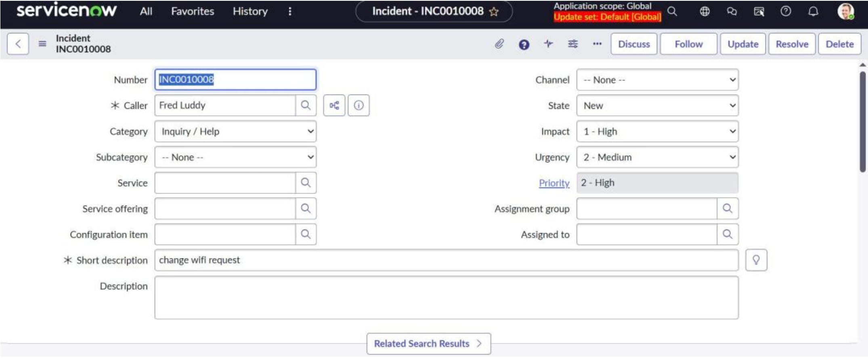Open the Channel dropdown

657,80
